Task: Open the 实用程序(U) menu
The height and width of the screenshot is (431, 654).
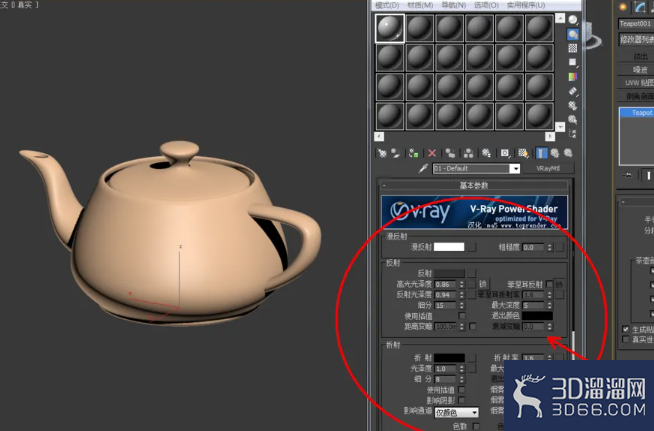Action: [x=526, y=5]
